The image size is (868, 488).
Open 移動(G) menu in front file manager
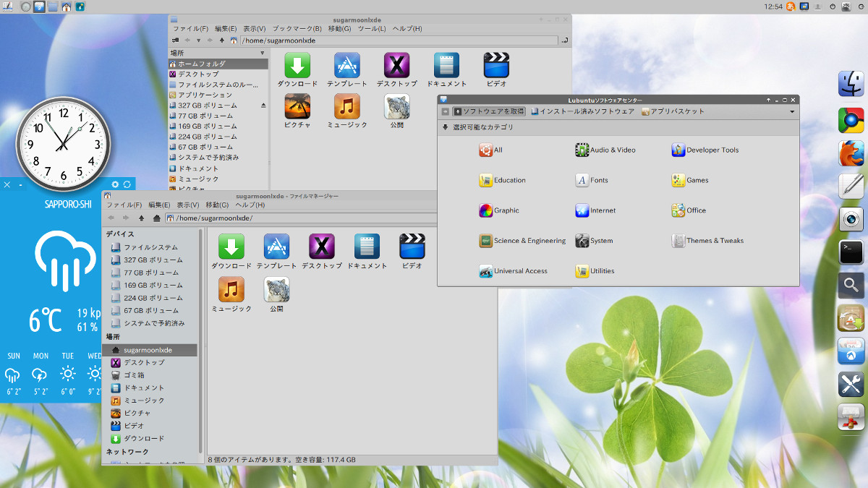click(x=218, y=205)
